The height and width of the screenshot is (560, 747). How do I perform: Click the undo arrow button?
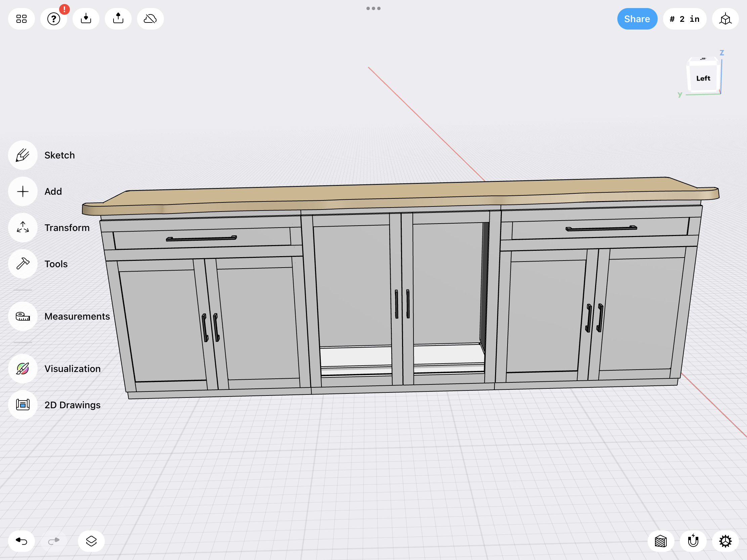click(x=21, y=541)
